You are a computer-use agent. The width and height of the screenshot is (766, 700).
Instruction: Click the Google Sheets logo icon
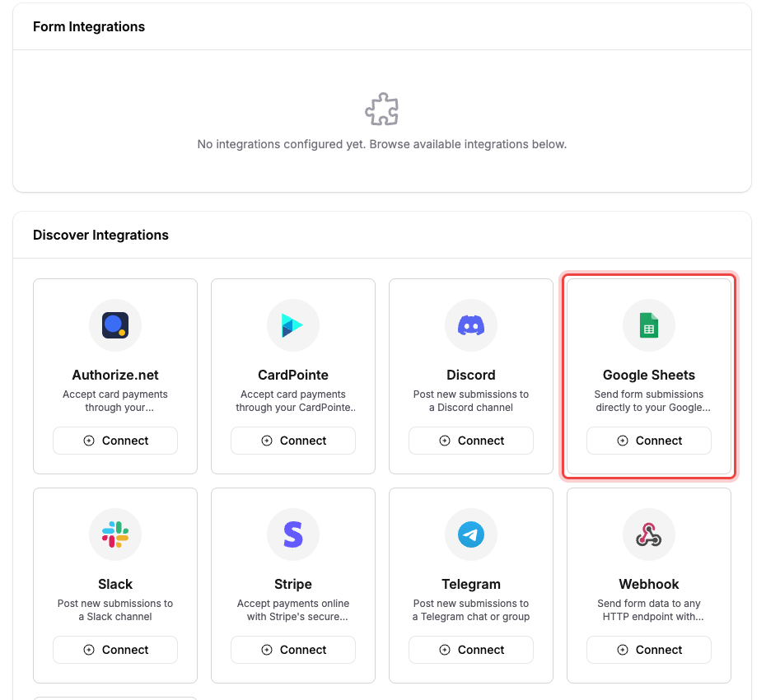(x=649, y=325)
